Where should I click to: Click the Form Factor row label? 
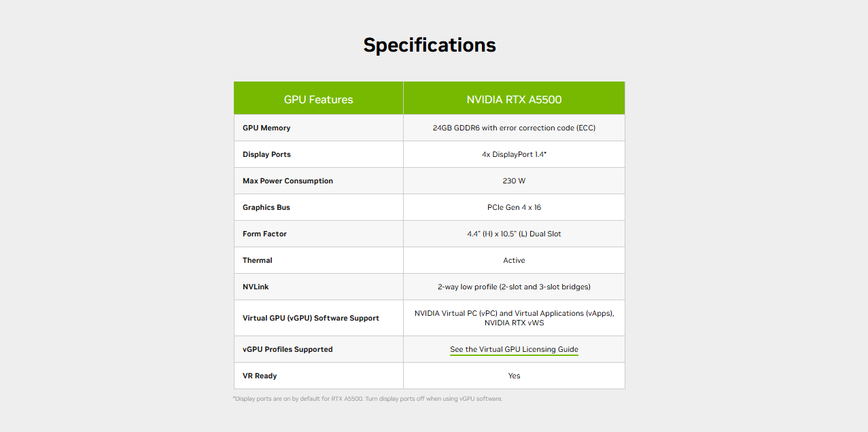click(264, 234)
